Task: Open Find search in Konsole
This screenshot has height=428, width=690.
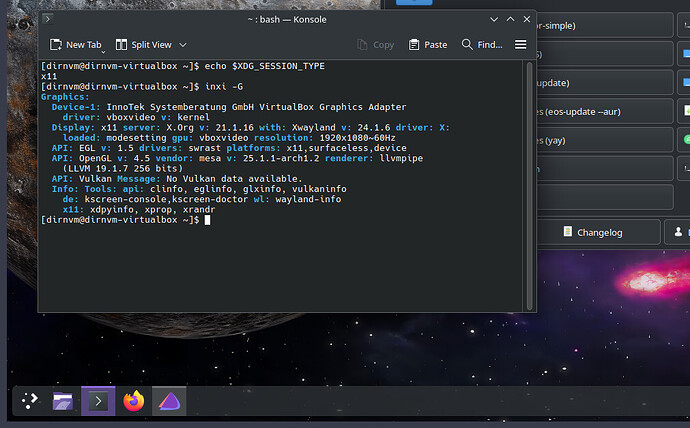Action: point(481,45)
